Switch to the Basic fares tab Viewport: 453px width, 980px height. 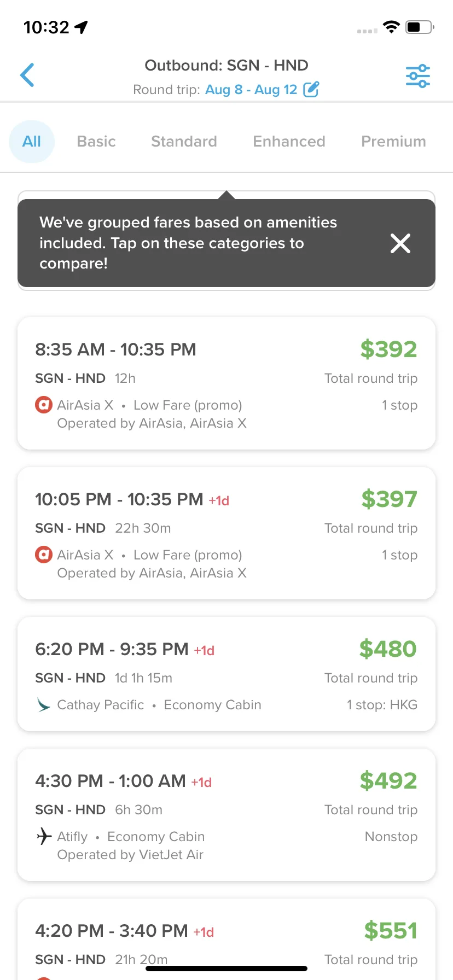tap(96, 142)
